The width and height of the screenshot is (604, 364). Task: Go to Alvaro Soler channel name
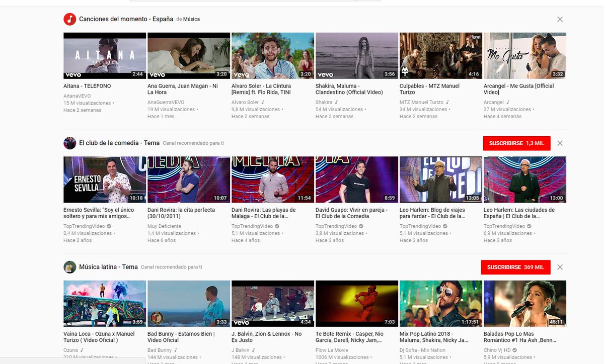245,102
